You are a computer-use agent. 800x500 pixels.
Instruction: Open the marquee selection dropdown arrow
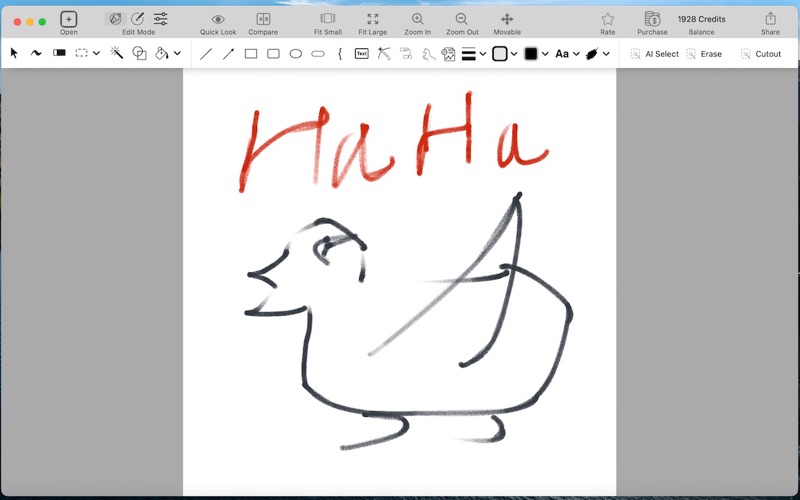point(97,54)
